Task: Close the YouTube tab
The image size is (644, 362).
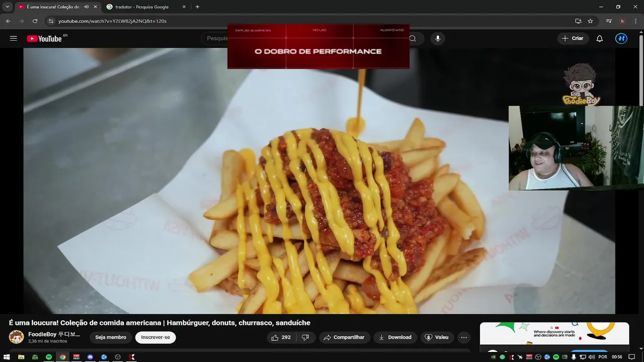Action: pyautogui.click(x=95, y=7)
